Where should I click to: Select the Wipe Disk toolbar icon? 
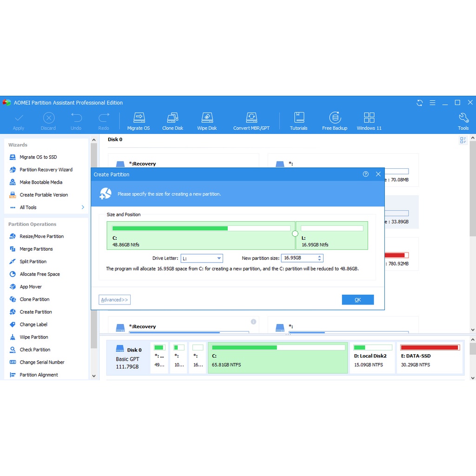tap(207, 121)
